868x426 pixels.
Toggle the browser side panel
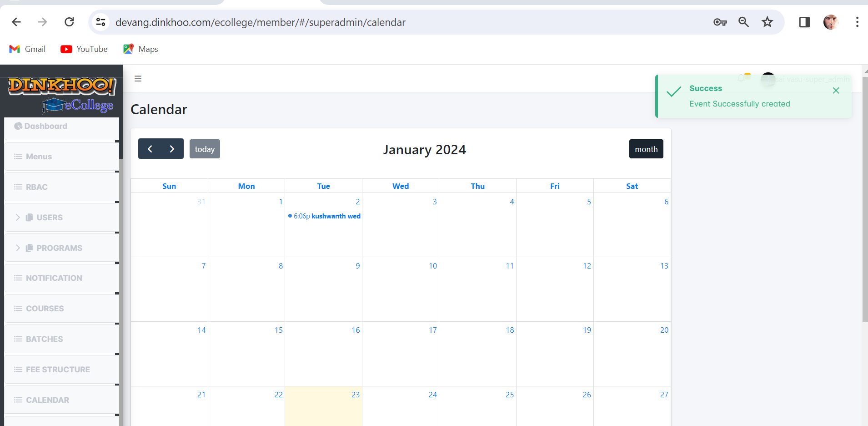pos(804,22)
